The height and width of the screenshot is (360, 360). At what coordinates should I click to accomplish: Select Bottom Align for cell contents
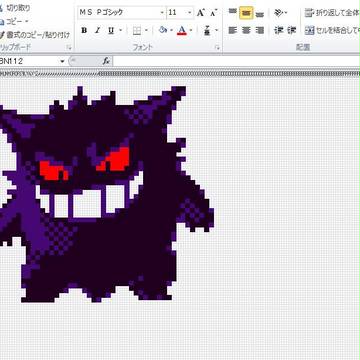[x=260, y=13]
